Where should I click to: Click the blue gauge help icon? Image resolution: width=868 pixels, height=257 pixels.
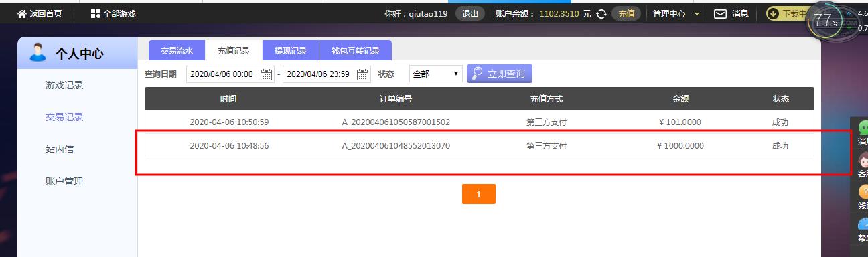863,224
